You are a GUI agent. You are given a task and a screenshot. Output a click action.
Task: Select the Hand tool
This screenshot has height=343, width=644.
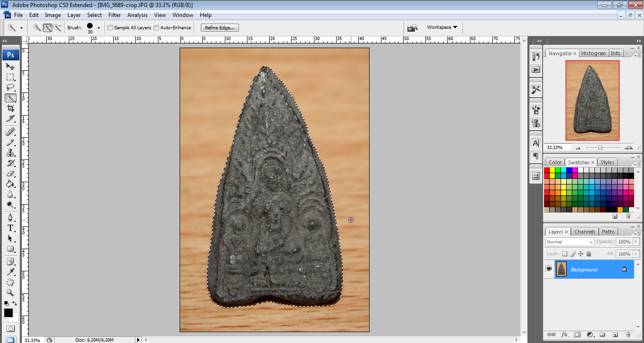[10, 283]
